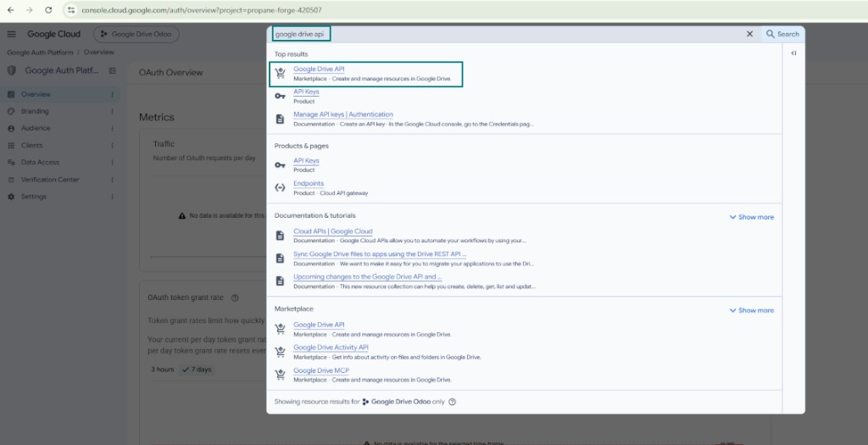Expand Show more for Marketplace section
This screenshot has height=445, width=868.
click(x=752, y=310)
